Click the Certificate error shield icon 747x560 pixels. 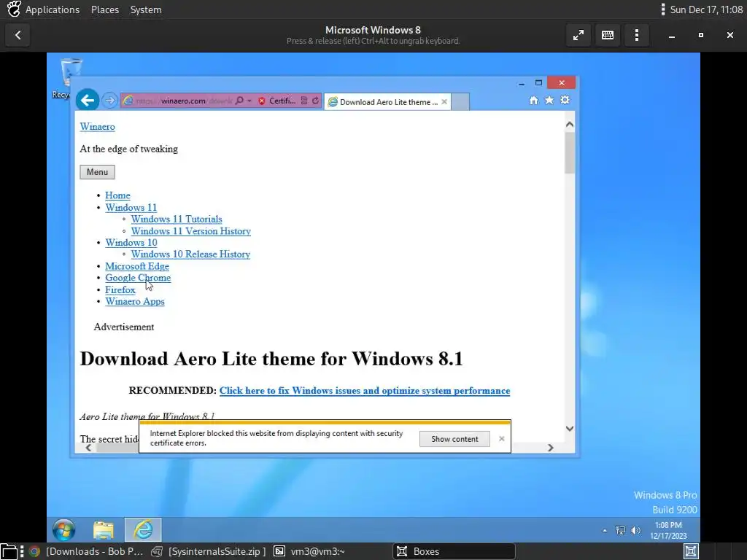[262, 101]
